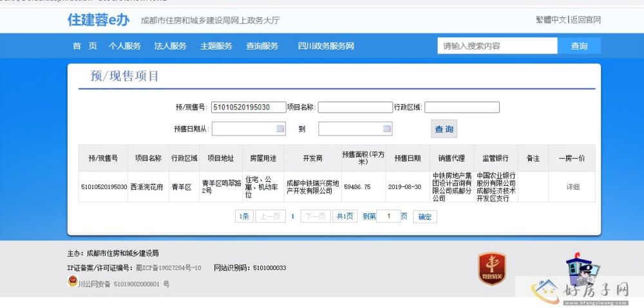Click the police cartoon icon in footer

[x=582, y=270]
